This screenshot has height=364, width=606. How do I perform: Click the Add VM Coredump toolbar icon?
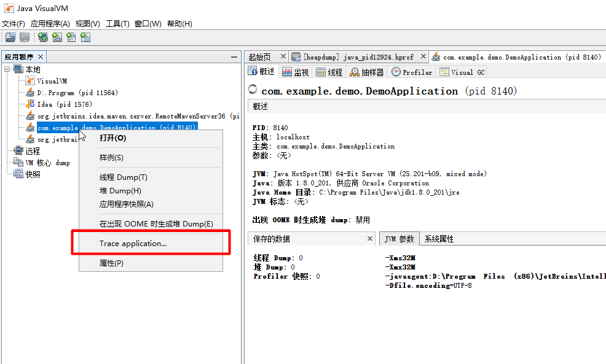point(71,37)
